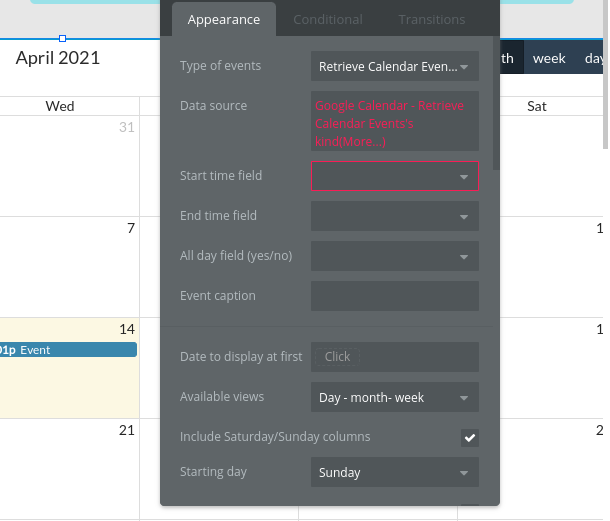Screen dimensions: 610x521
Task: Switch the calendar to day view
Action: [x=594, y=59]
